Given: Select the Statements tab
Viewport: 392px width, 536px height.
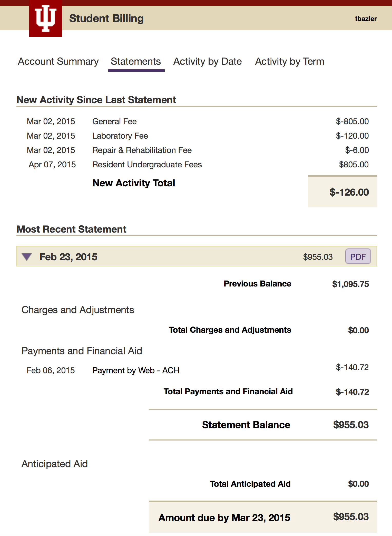Looking at the screenshot, I should (136, 62).
